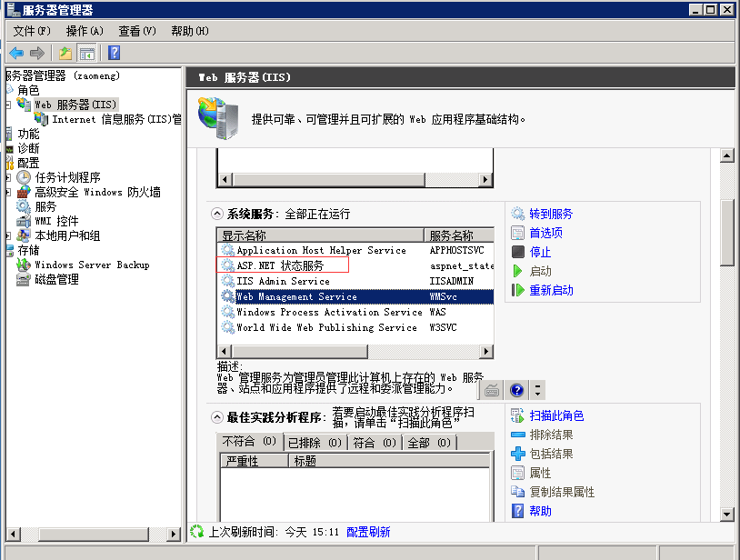The width and height of the screenshot is (740, 560).
Task: Toggle the show/hide console tree icon
Action: (87, 54)
